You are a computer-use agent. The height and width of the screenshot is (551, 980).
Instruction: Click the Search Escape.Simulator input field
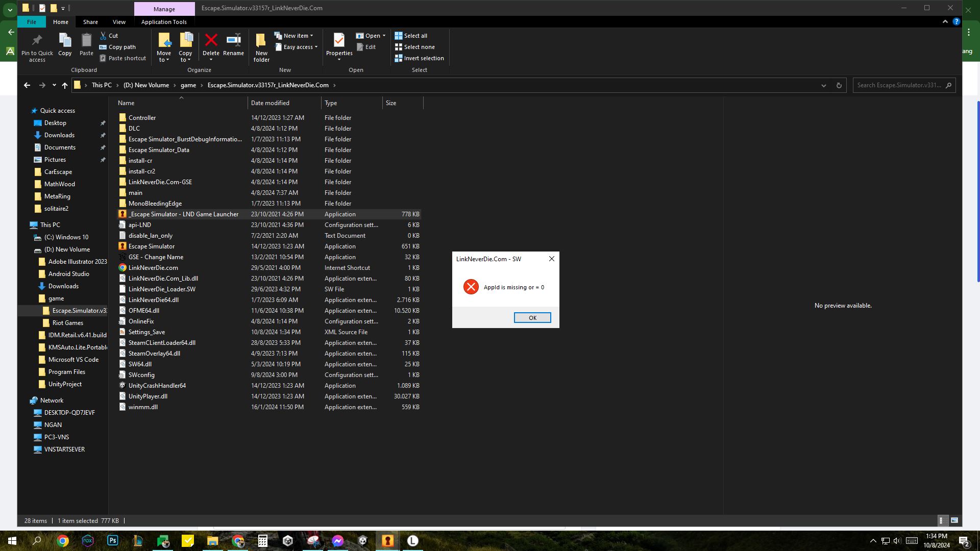pos(898,85)
